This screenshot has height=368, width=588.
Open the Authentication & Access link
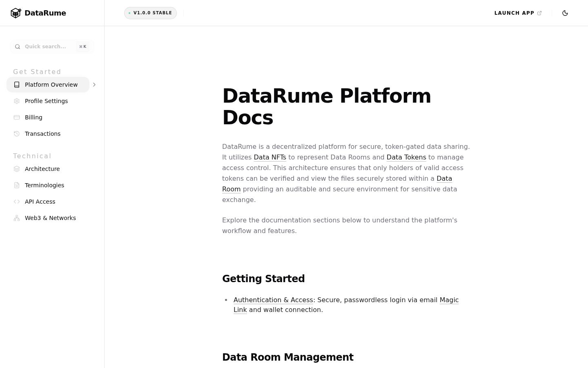(273, 300)
